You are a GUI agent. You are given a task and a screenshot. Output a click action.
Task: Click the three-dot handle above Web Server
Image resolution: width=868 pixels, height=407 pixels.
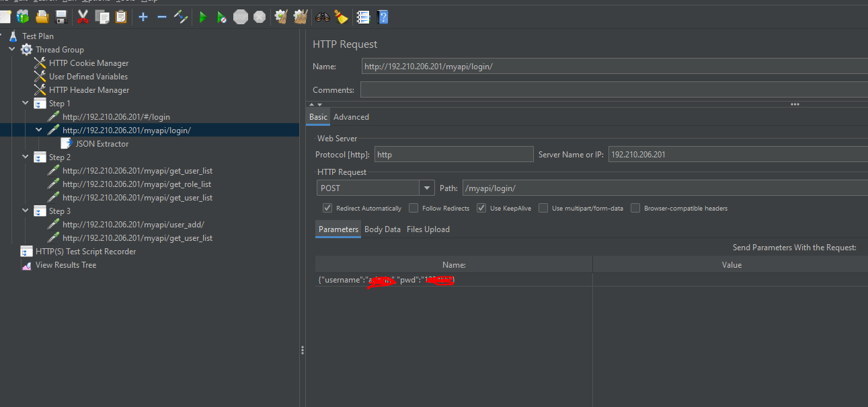(795, 104)
